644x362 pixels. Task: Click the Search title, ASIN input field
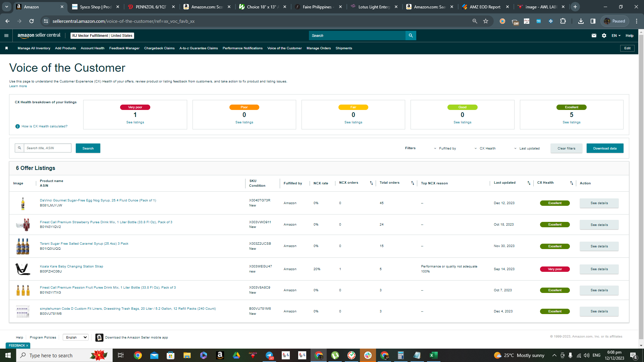click(x=47, y=148)
